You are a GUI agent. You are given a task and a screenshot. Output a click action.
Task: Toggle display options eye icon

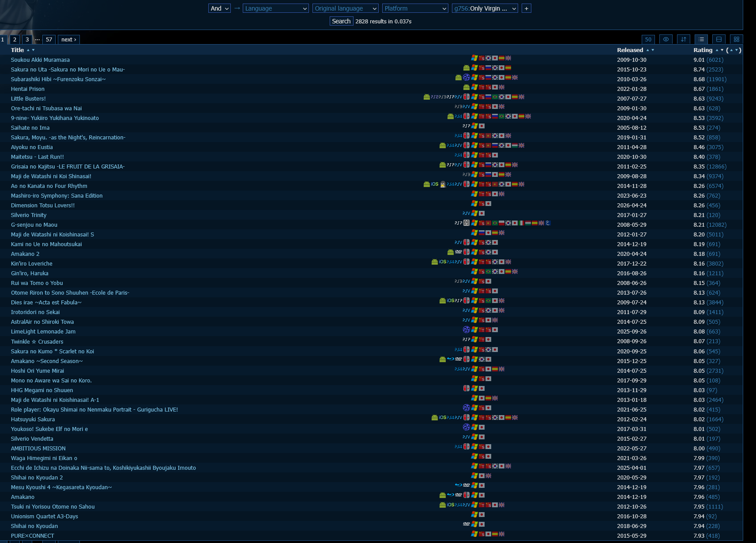(x=666, y=39)
